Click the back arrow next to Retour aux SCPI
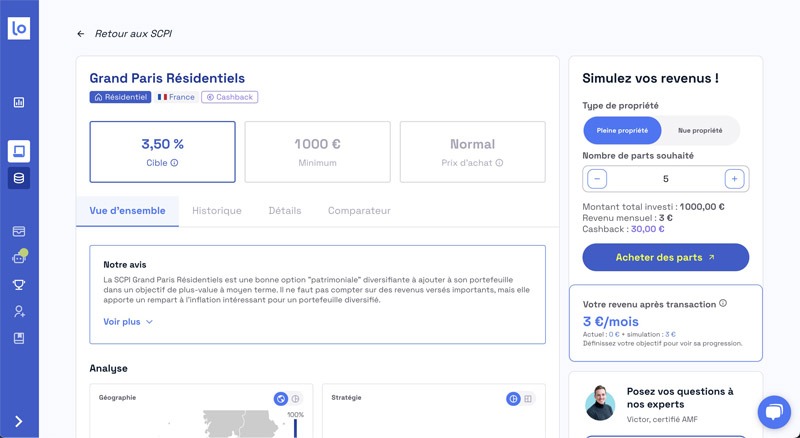The width and height of the screenshot is (800, 438). click(81, 34)
